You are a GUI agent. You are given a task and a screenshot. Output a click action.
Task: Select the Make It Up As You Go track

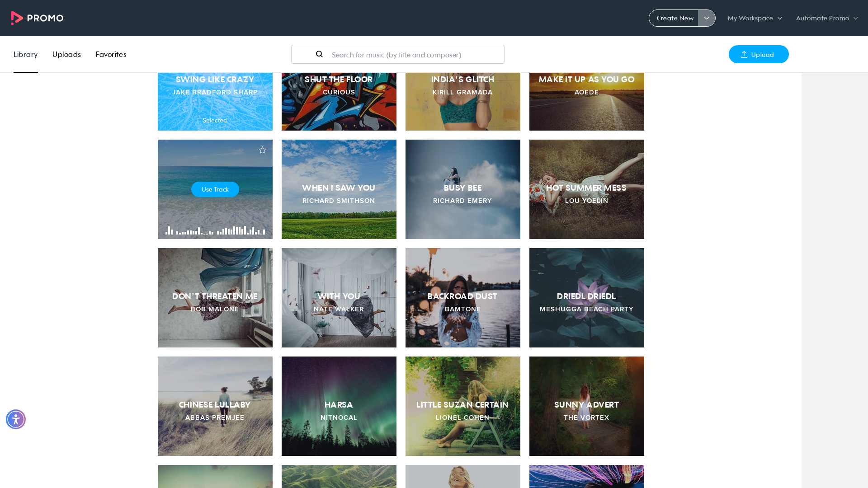(587, 101)
